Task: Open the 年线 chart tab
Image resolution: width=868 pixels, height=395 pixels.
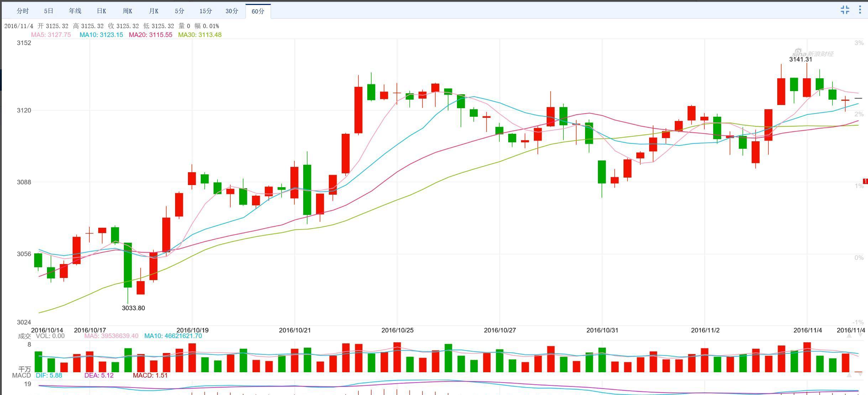Action: pyautogui.click(x=75, y=11)
